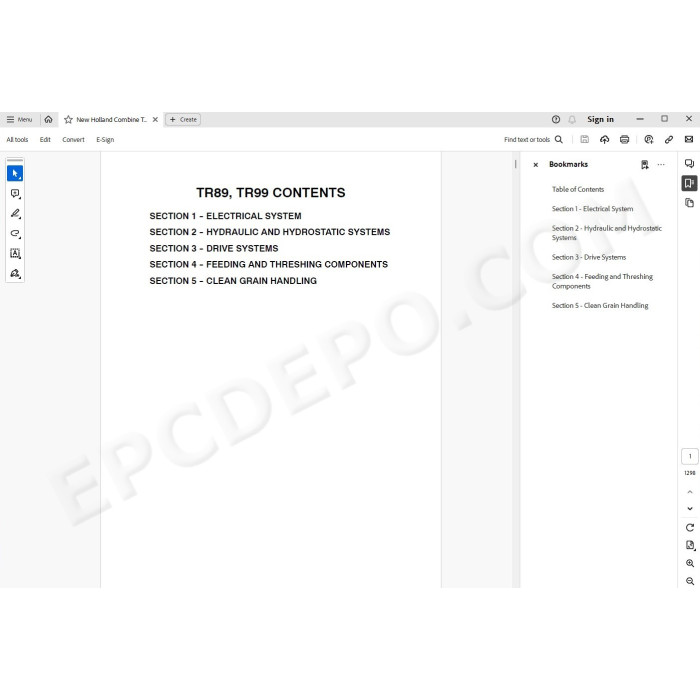This screenshot has width=700, height=700.
Task: Star the New Holland Combine document
Action: (68, 119)
